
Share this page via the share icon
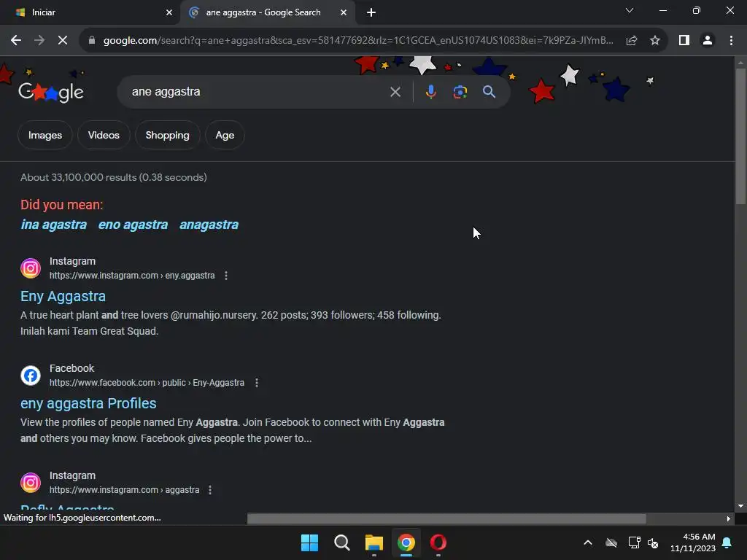coord(632,41)
